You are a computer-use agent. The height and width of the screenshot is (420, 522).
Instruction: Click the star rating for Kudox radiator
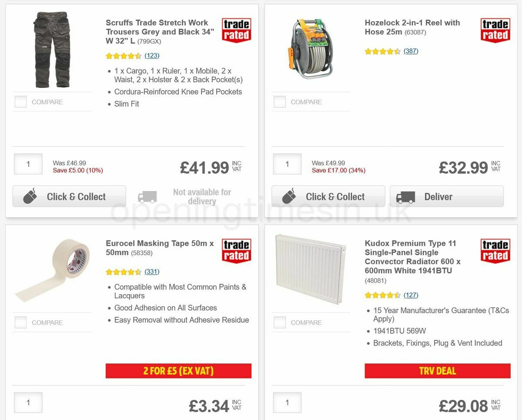pos(383,295)
